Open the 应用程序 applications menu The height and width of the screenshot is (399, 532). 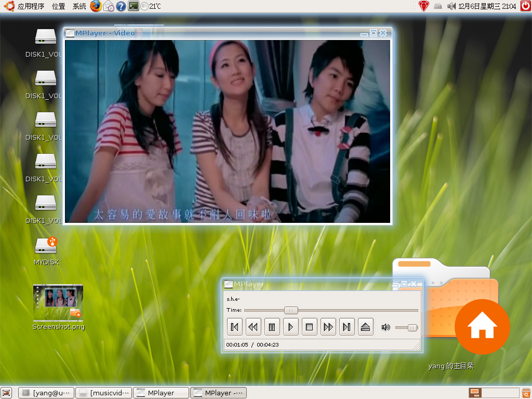[x=31, y=6]
